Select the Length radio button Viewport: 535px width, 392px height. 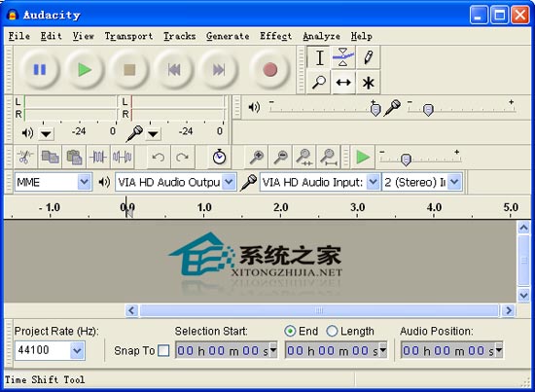tap(332, 331)
